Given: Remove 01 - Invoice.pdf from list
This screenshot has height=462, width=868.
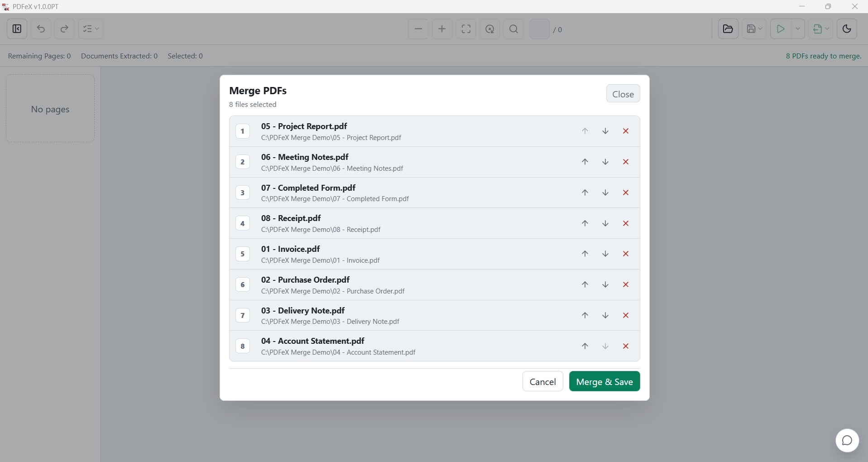Looking at the screenshot, I should pos(626,254).
